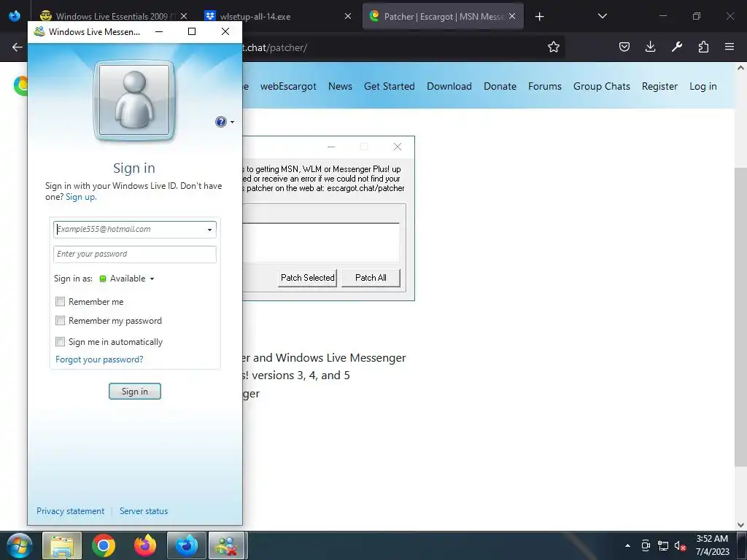The width and height of the screenshot is (747, 560).
Task: Open the Forums site menu item
Action: (x=544, y=86)
